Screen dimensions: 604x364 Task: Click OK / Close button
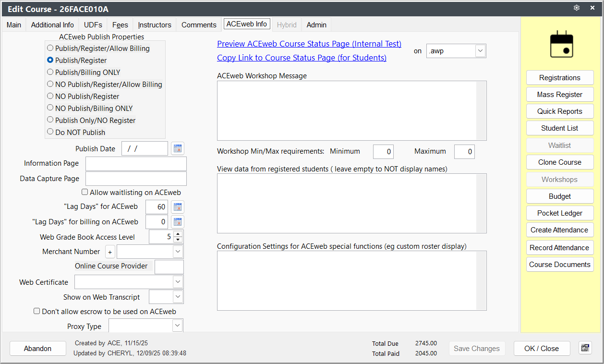click(542, 348)
